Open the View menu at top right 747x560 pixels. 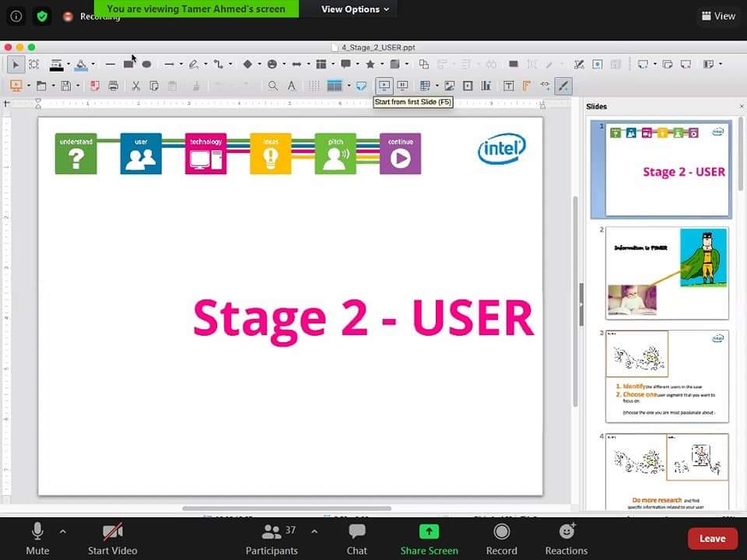(717, 16)
